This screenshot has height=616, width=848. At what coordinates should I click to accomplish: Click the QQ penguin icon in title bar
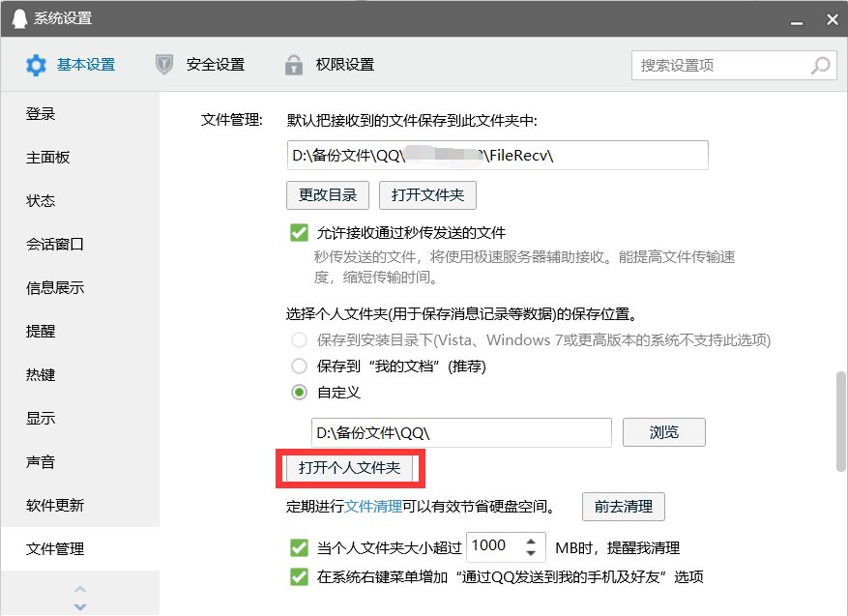pos(18,18)
